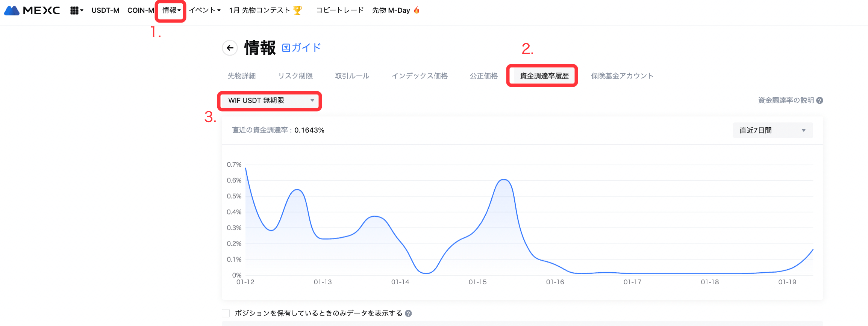Click the trophy icon next to 1月 先物コンテスト

[x=297, y=11]
